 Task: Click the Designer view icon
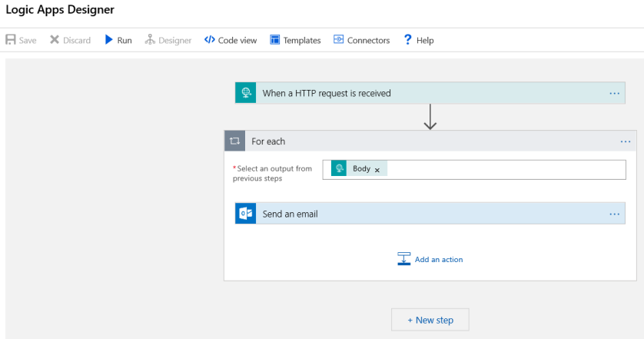pos(150,40)
